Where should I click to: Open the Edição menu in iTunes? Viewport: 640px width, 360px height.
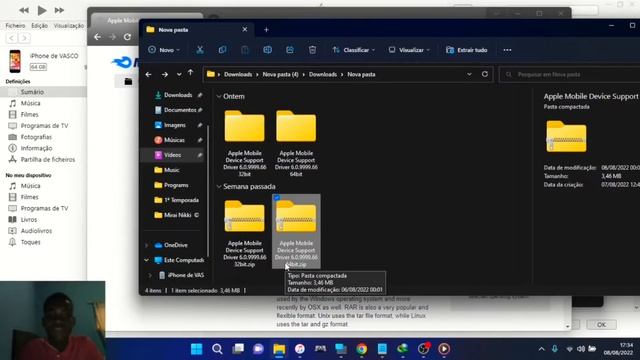40,26
